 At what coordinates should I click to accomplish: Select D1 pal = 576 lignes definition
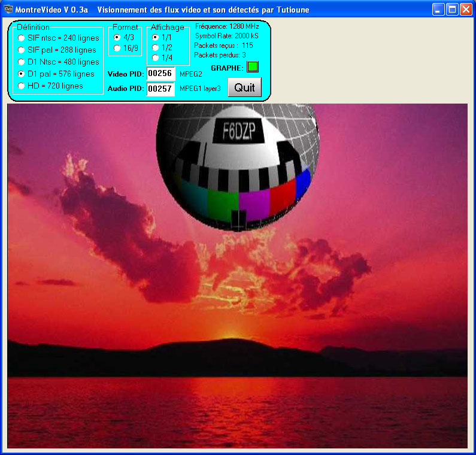pos(22,74)
